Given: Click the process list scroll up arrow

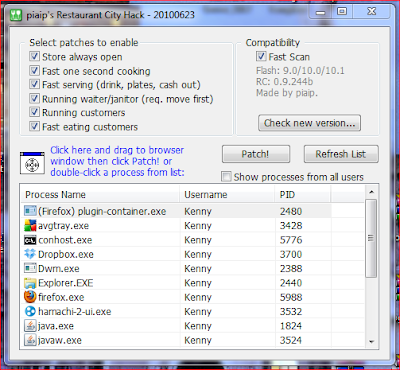Looking at the screenshot, I should point(372,192).
